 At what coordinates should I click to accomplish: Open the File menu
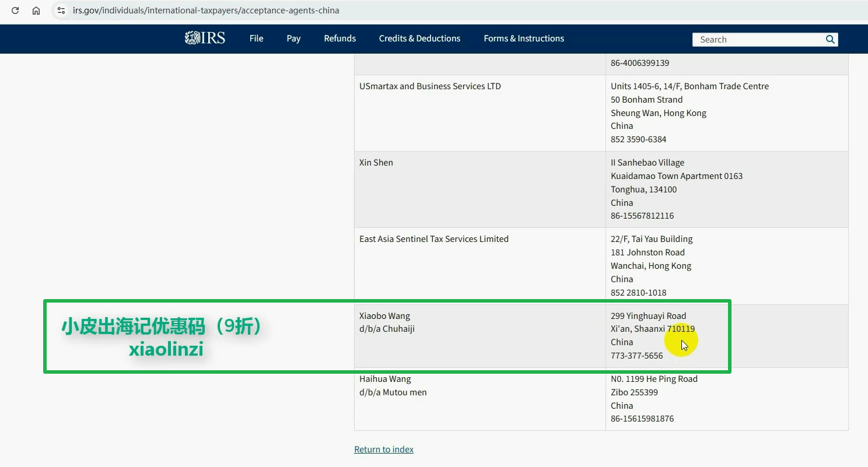click(x=257, y=38)
